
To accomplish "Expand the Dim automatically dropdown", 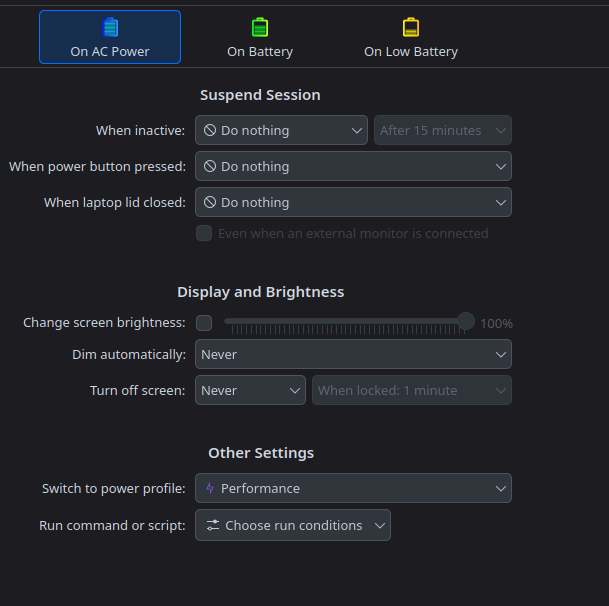I will pyautogui.click(x=353, y=354).
